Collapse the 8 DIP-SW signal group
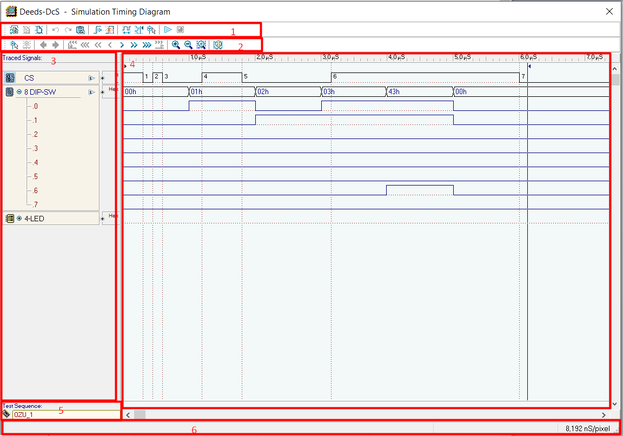 coord(19,92)
